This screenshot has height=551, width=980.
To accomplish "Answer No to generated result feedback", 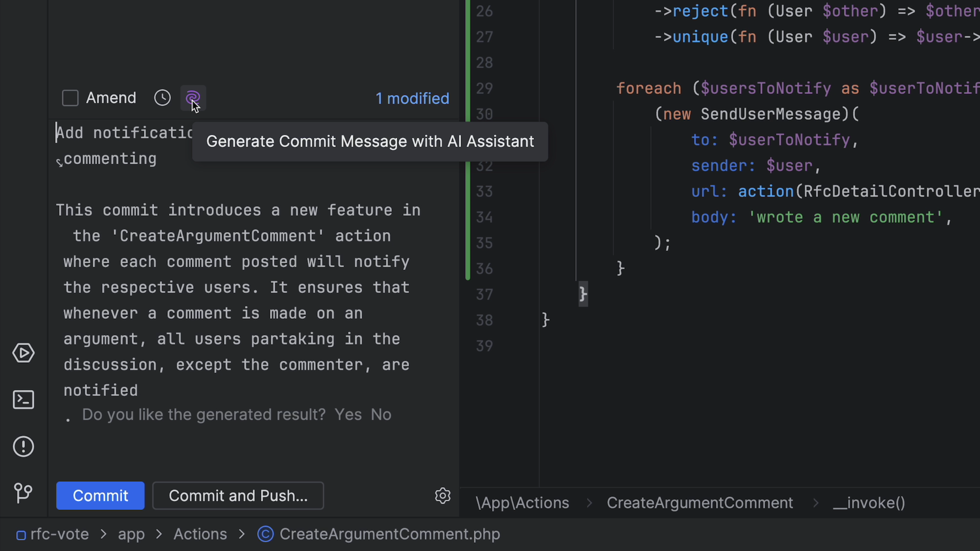I will 381,415.
